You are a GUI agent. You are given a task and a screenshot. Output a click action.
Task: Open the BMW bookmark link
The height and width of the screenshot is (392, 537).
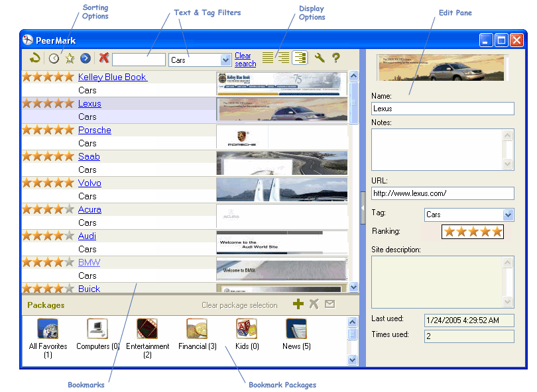(89, 262)
